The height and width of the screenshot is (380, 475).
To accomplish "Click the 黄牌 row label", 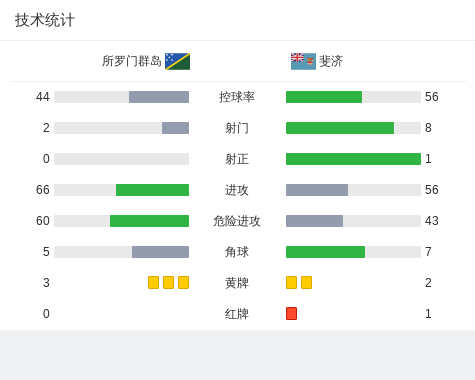I will coord(237,283).
